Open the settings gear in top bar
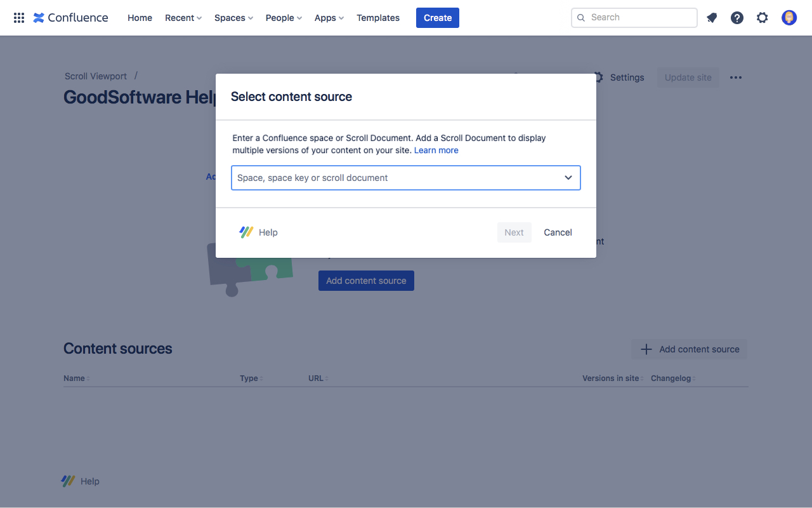Viewport: 812px width, 508px height. click(x=763, y=18)
